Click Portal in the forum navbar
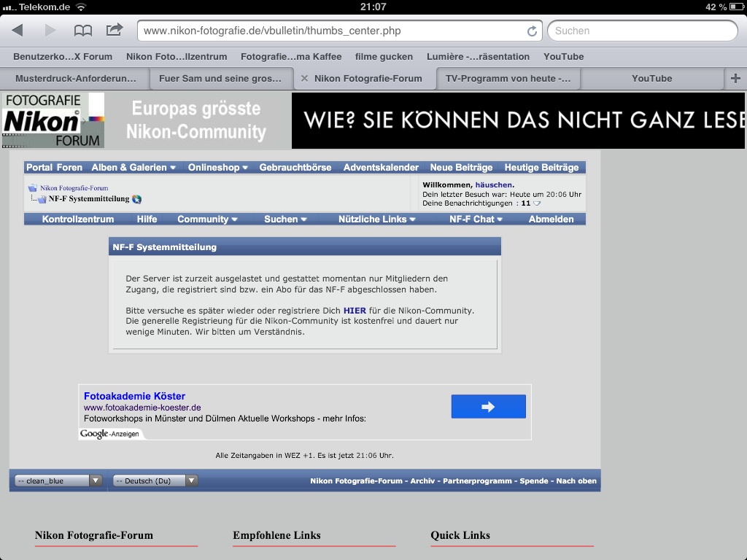 pos(39,167)
